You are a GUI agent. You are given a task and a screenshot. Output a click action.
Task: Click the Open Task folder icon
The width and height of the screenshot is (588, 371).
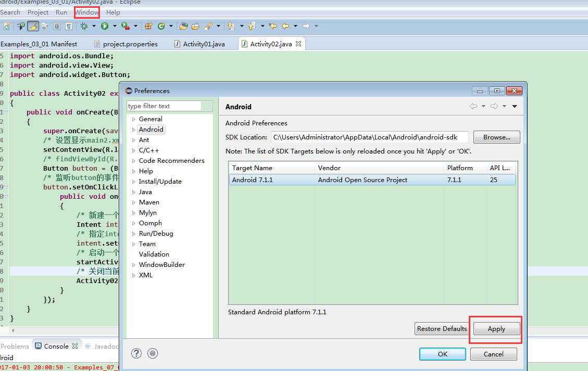pos(195,26)
